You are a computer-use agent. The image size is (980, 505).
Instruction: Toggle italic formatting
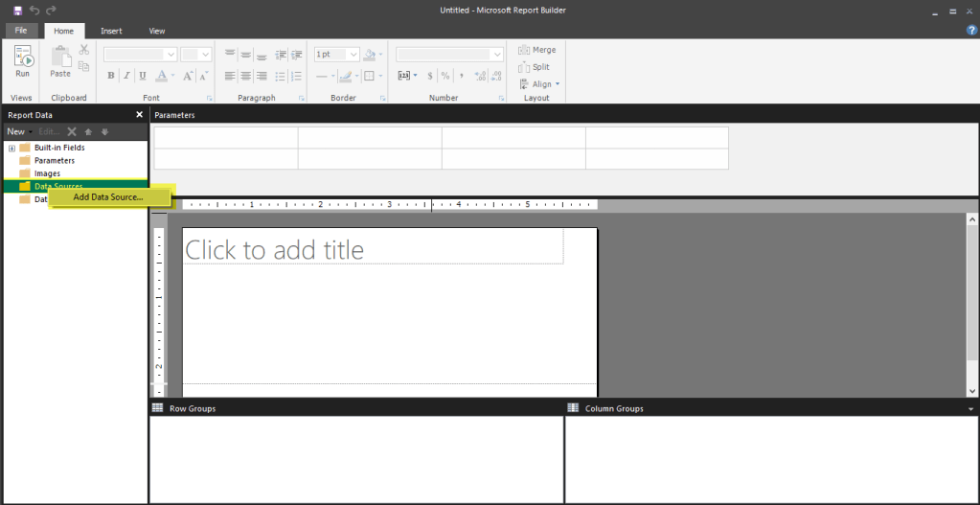pos(126,76)
